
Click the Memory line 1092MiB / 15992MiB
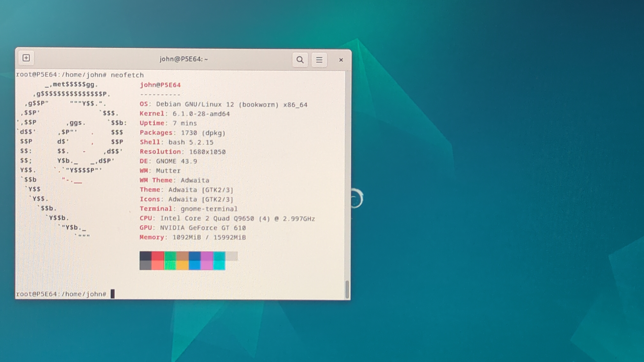[193, 237]
